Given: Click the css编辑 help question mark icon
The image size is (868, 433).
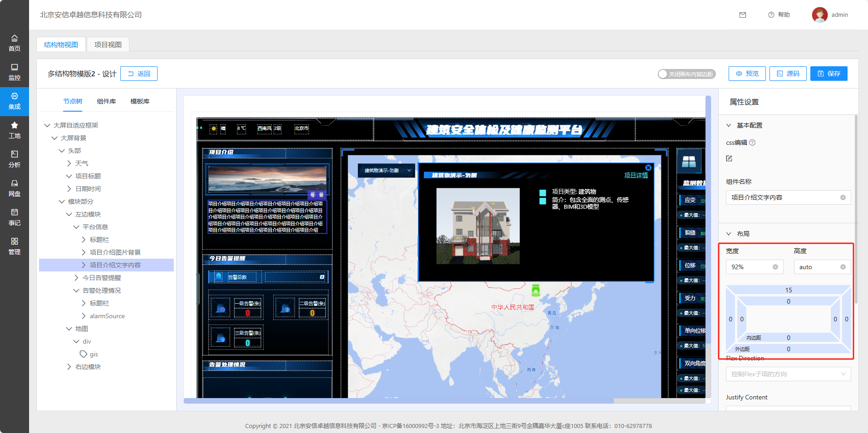Looking at the screenshot, I should [x=752, y=143].
